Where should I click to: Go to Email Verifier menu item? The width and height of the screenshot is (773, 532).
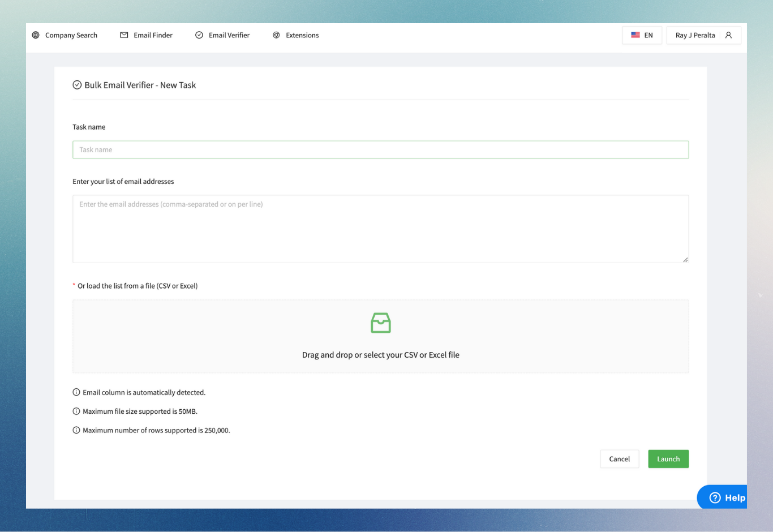tap(222, 35)
